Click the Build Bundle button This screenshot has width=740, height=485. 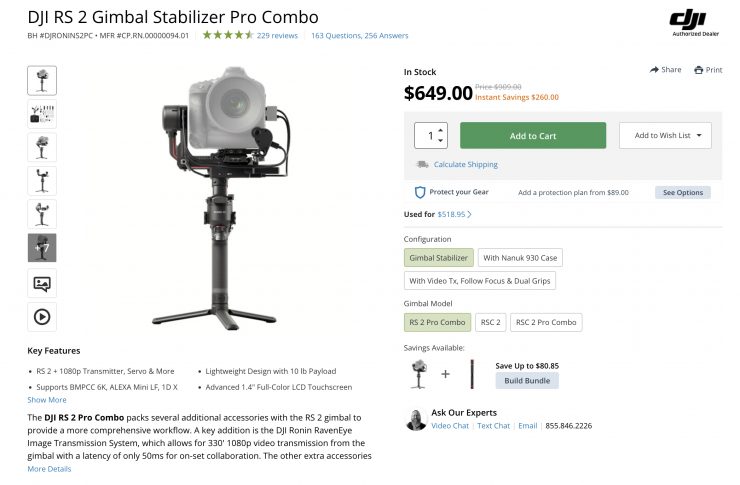(x=527, y=381)
